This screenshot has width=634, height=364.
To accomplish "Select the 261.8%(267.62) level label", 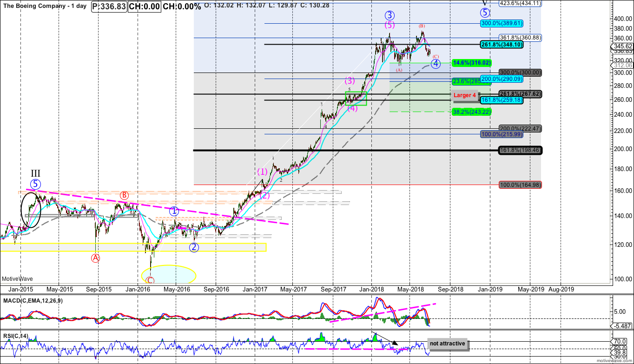I will pos(521,94).
